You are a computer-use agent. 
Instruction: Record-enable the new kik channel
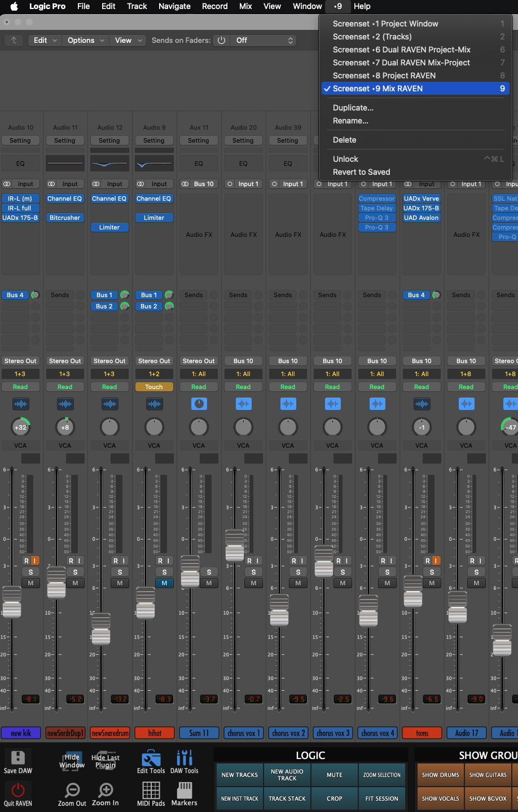(27, 561)
